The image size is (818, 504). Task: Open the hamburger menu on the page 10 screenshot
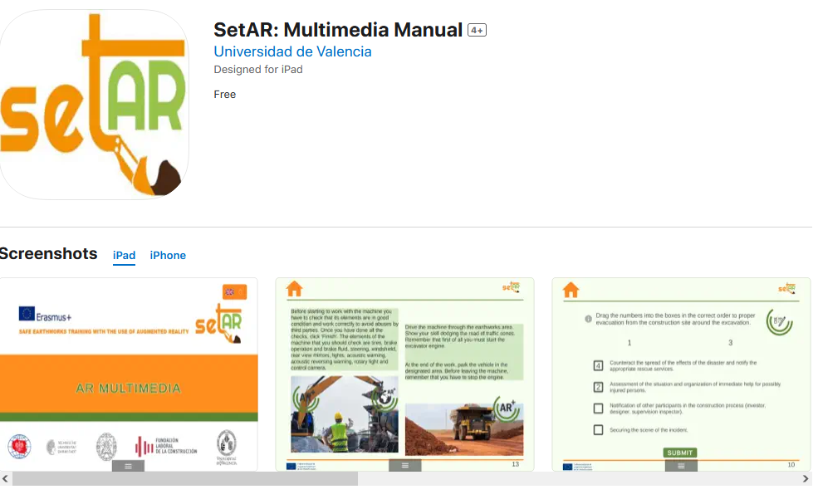point(681,466)
